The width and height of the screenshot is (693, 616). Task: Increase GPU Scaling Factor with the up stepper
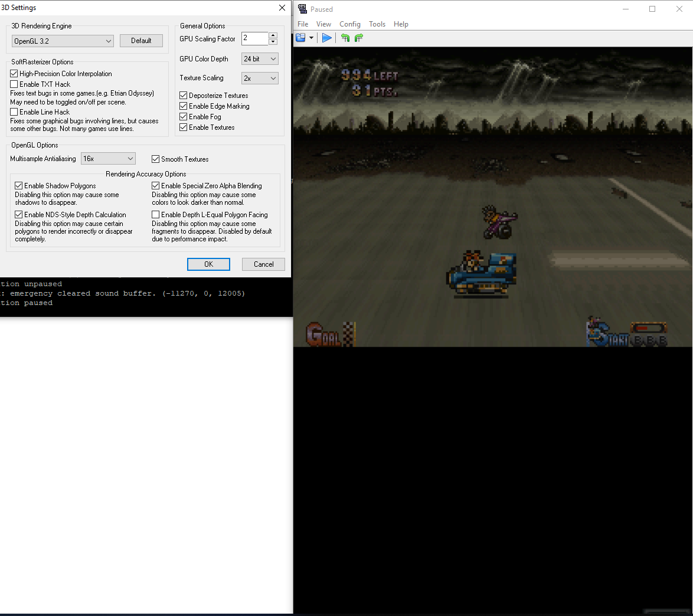click(x=272, y=35)
